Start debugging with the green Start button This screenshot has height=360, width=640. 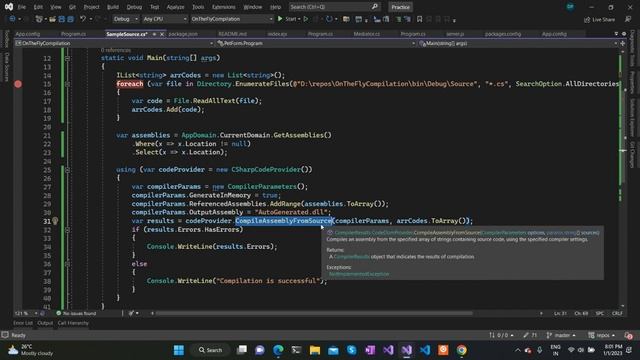tap(287, 19)
